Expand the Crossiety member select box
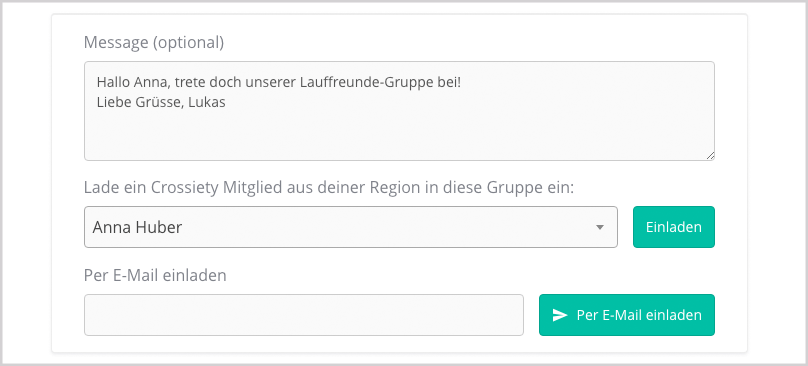This screenshot has width=808, height=366. click(350, 227)
